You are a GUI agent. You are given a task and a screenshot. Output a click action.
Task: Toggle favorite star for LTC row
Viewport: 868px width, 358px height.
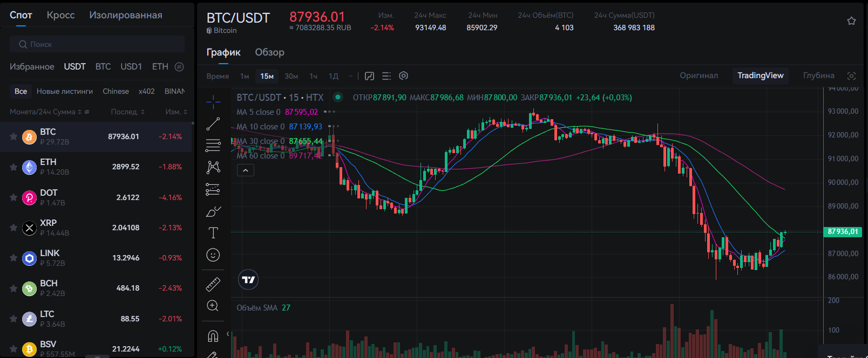pos(13,319)
